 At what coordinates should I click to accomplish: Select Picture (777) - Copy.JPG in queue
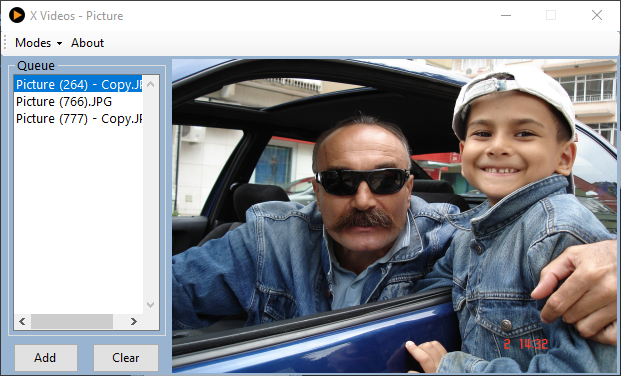pos(78,118)
